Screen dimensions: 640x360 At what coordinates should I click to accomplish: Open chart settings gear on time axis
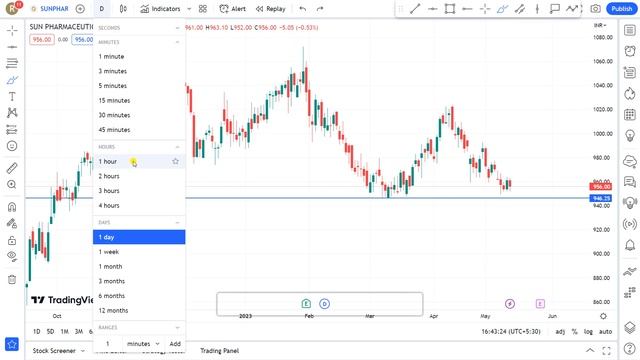pos(603,316)
